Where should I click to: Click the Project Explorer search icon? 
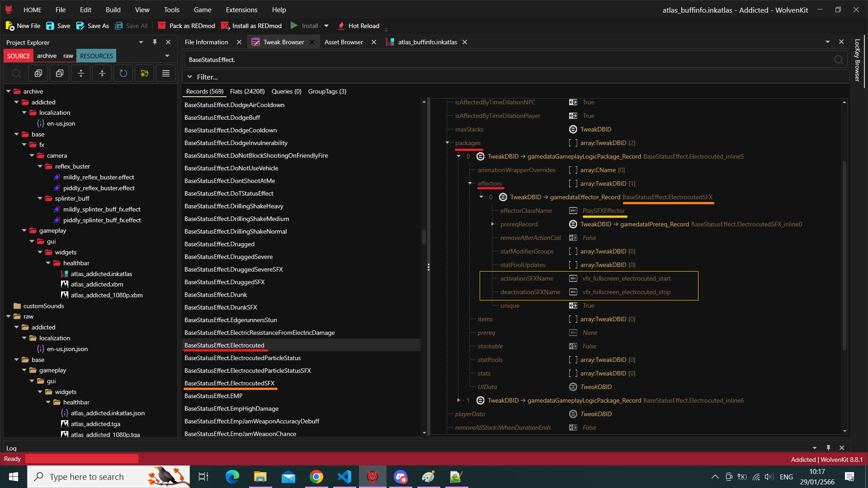click(x=16, y=73)
